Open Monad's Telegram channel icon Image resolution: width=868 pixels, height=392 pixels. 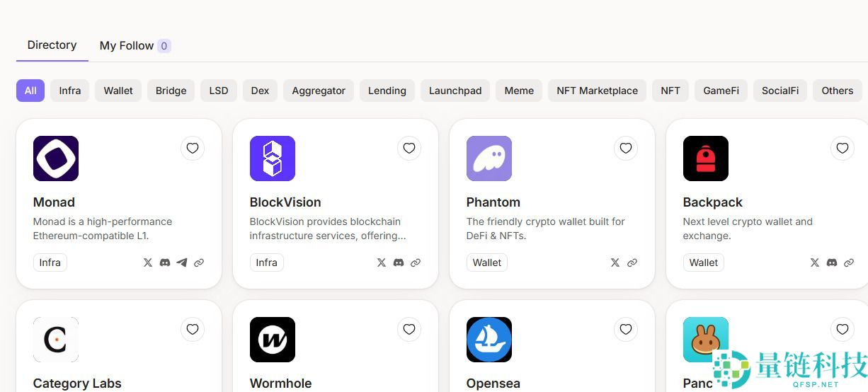pyautogui.click(x=182, y=263)
